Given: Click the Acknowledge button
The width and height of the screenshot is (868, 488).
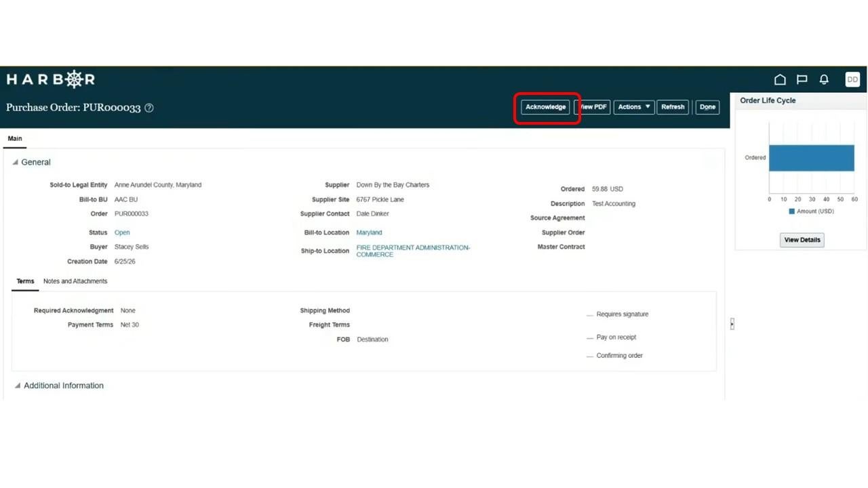Looking at the screenshot, I should pyautogui.click(x=545, y=107).
